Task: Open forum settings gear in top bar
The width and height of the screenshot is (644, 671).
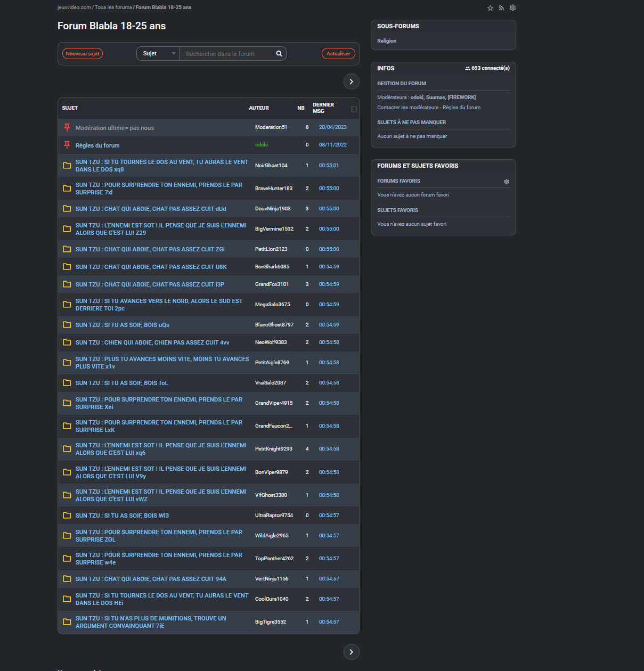Action: point(512,8)
